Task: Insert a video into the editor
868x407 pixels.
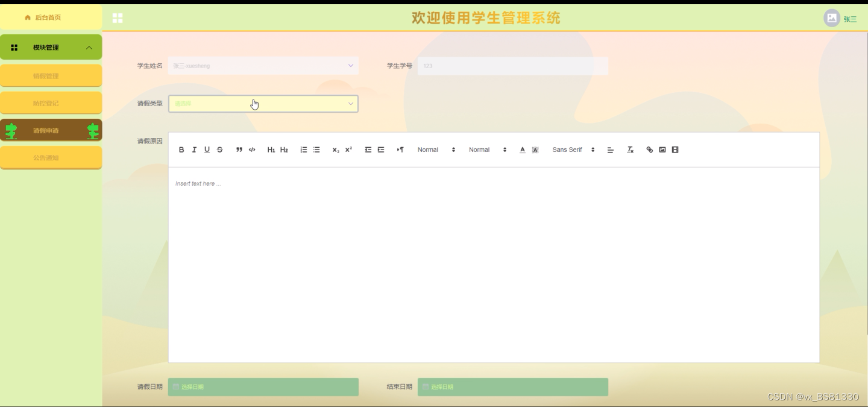Action: click(675, 150)
